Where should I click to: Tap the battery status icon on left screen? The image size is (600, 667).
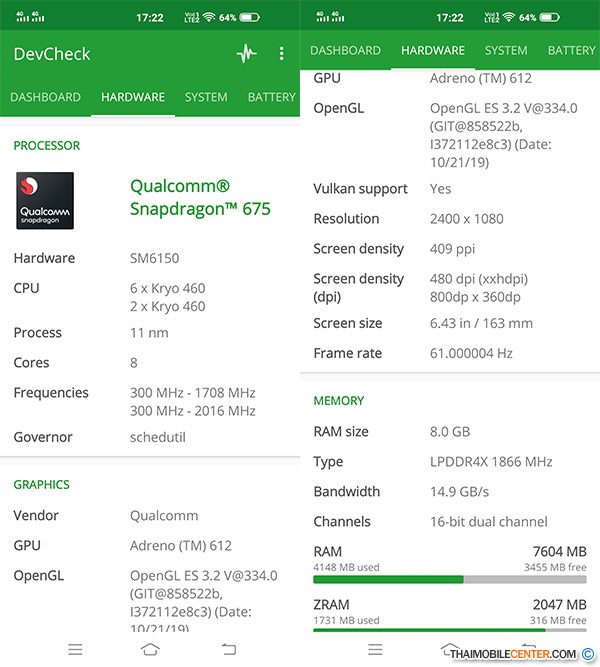point(249,17)
